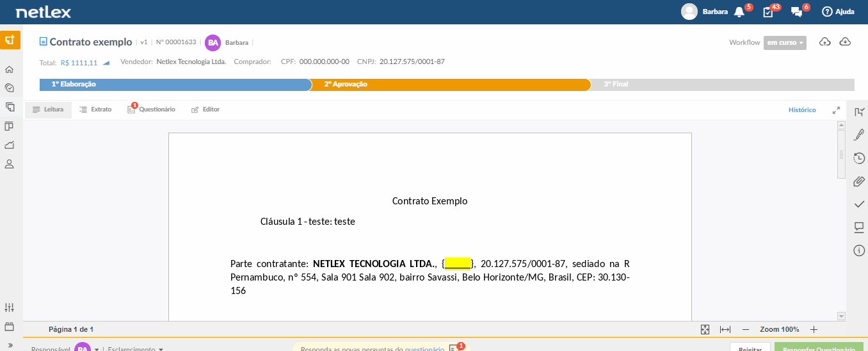Open the reports chart icon in the left sidebar
Screen dimensions: 868x351
[10, 145]
